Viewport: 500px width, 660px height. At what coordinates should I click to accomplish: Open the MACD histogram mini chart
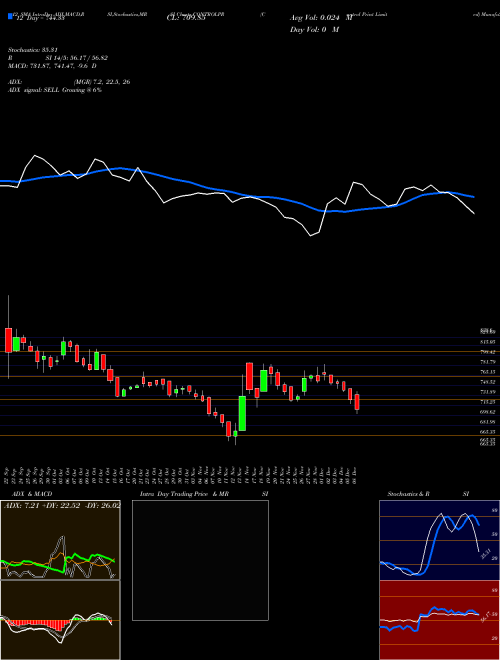60,620
